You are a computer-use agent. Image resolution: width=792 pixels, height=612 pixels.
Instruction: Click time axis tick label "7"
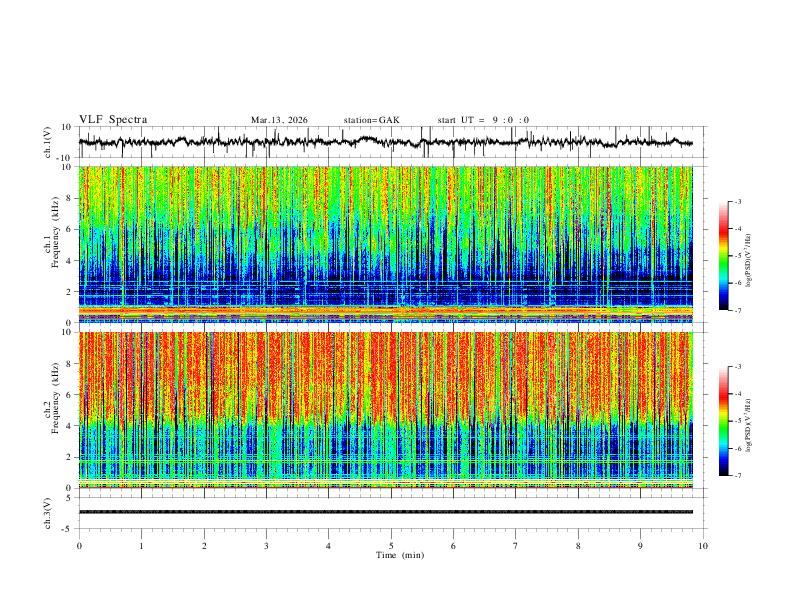(516, 546)
